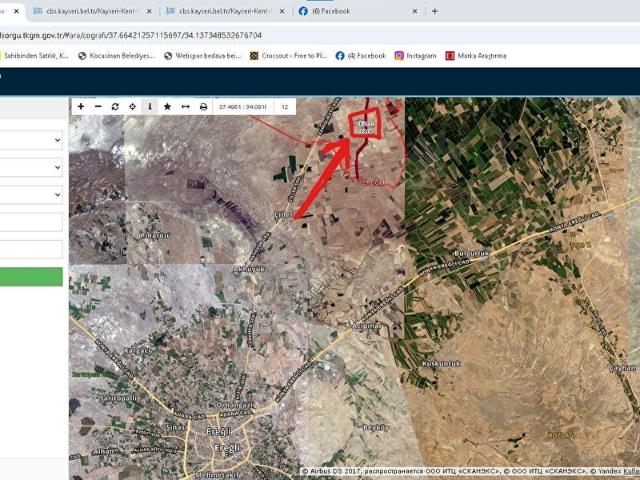Click the Beyköy label on the map
Screen dimensions: 640x480
[376, 427]
